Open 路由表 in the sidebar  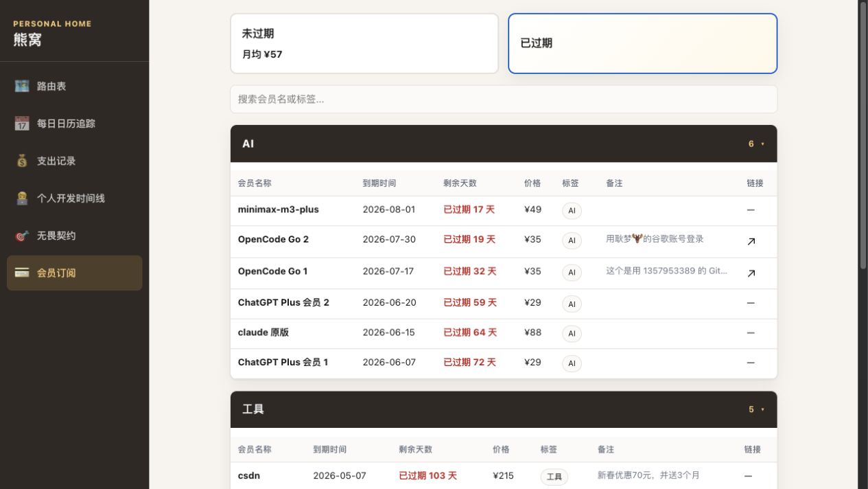coord(74,87)
